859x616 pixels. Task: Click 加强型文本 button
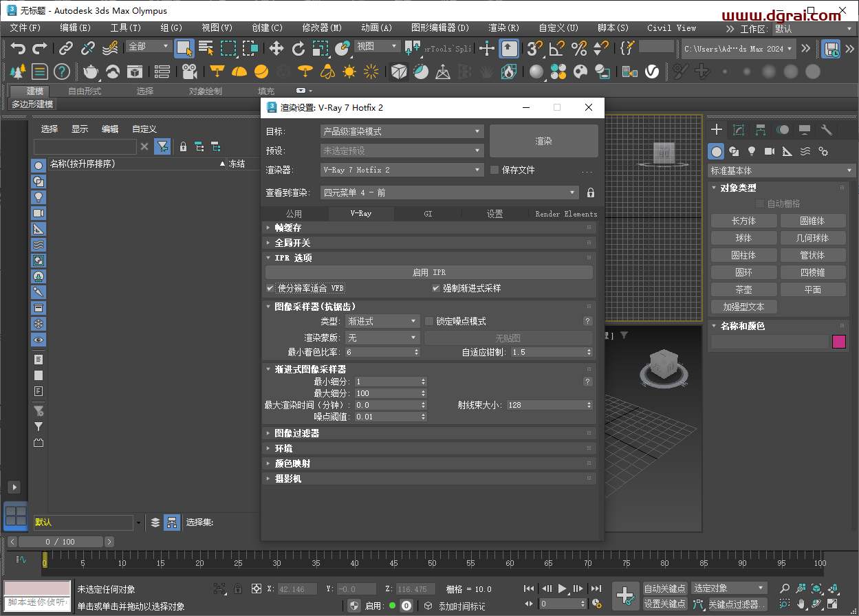(743, 307)
